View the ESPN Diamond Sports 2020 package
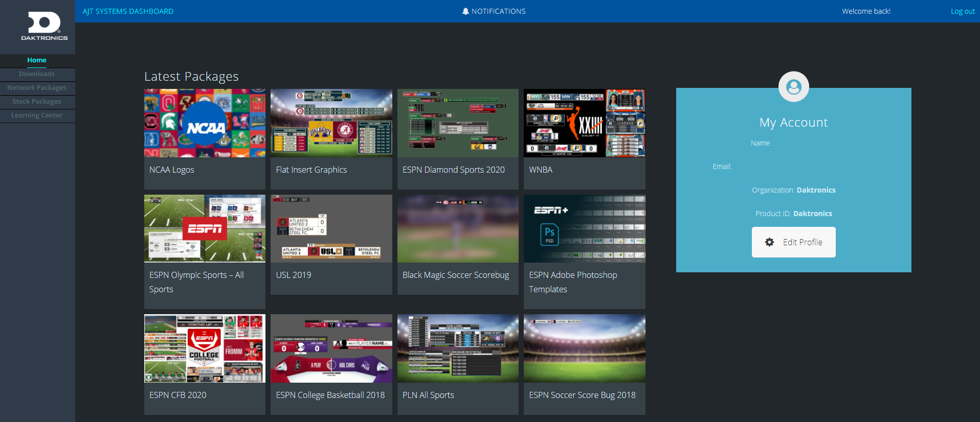The width and height of the screenshot is (980, 422). (458, 123)
